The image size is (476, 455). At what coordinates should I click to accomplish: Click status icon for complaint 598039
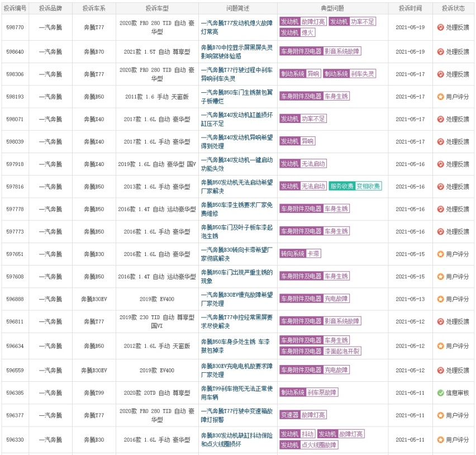440,141
